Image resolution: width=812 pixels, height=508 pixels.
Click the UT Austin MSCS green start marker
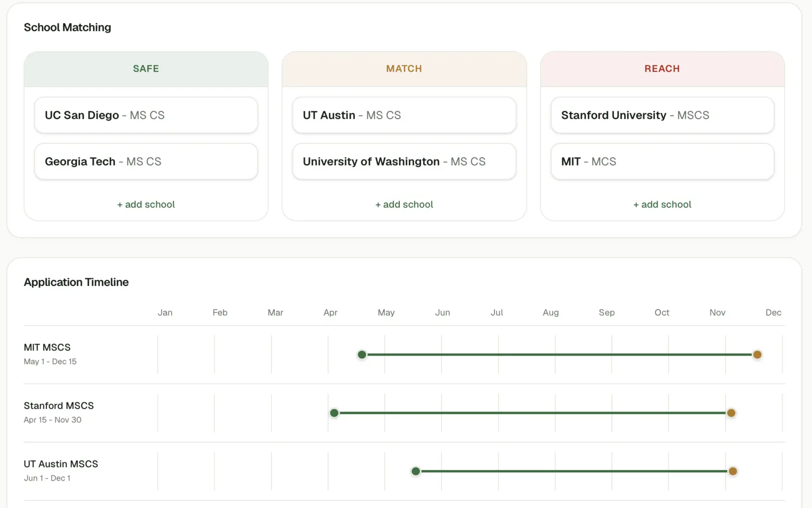point(416,471)
